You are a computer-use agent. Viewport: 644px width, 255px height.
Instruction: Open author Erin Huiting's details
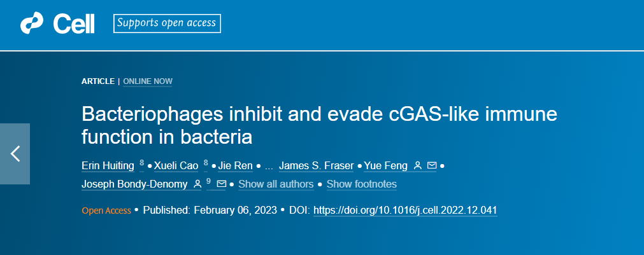(x=108, y=166)
